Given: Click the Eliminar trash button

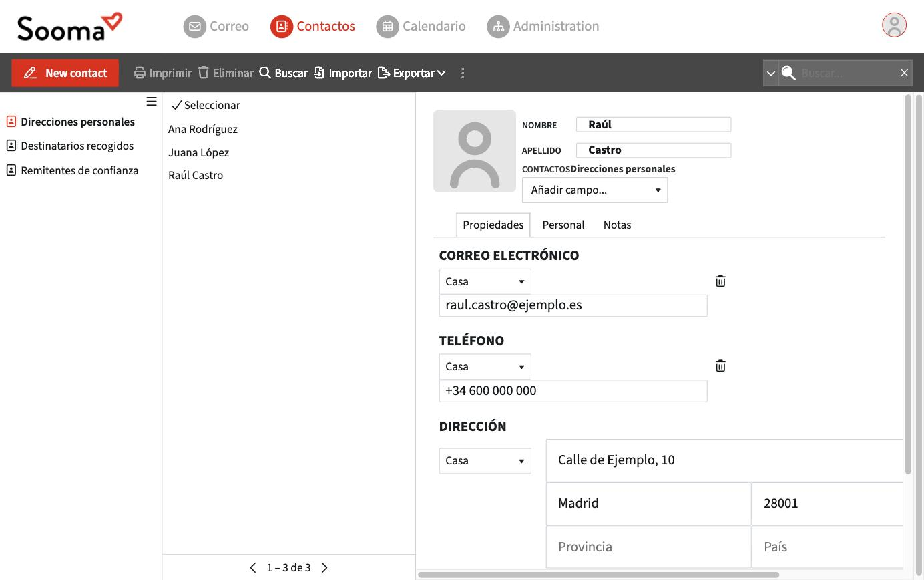Looking at the screenshot, I should tap(226, 73).
